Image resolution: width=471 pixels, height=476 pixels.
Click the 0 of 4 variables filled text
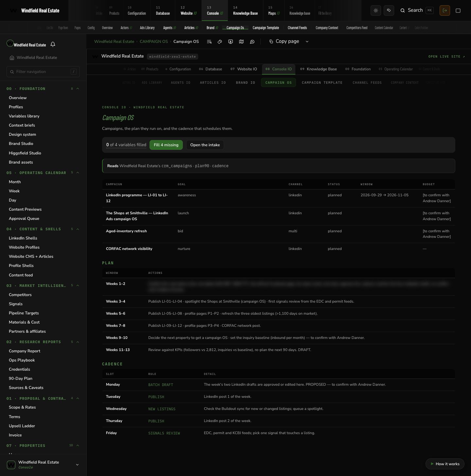pos(126,145)
